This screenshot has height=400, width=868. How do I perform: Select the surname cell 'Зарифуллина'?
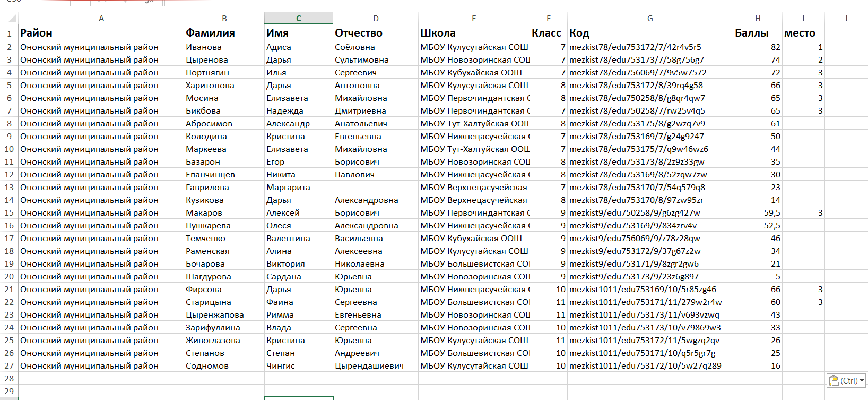coord(224,327)
